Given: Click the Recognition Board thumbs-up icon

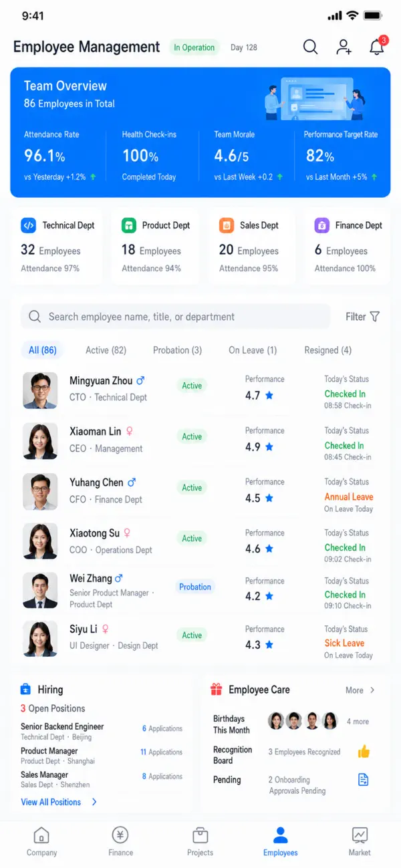Looking at the screenshot, I should [364, 752].
